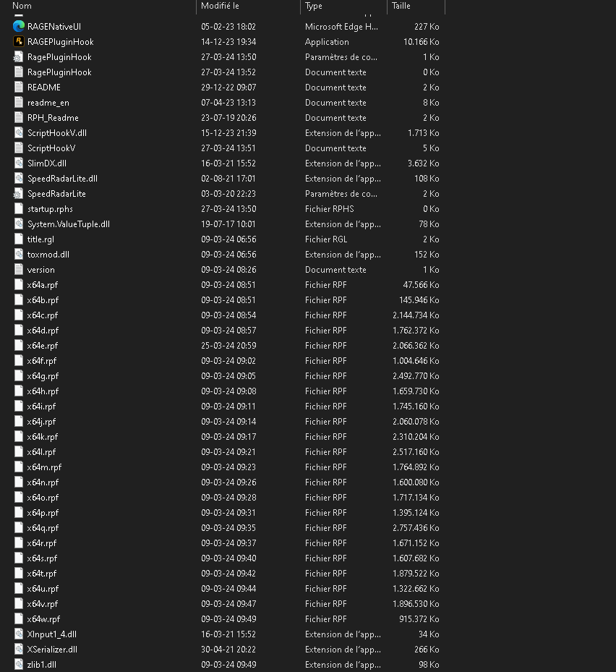The width and height of the screenshot is (616, 672).
Task: Click the ScriptHookV.dll file icon
Action: [19, 132]
